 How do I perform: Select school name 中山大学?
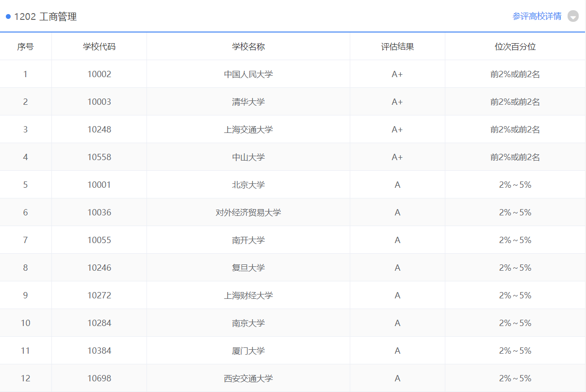coord(248,157)
